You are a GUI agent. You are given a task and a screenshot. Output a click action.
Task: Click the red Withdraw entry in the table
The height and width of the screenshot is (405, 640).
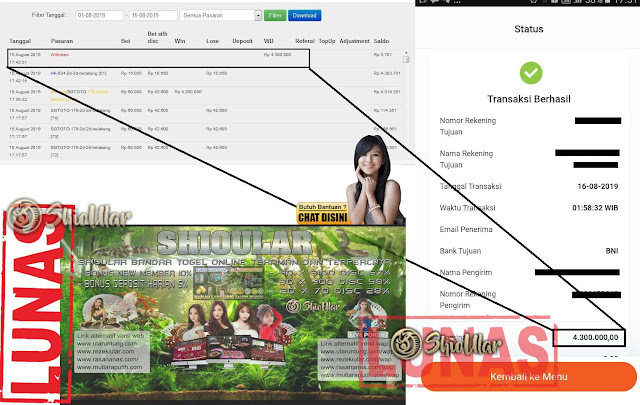pyautogui.click(x=60, y=54)
